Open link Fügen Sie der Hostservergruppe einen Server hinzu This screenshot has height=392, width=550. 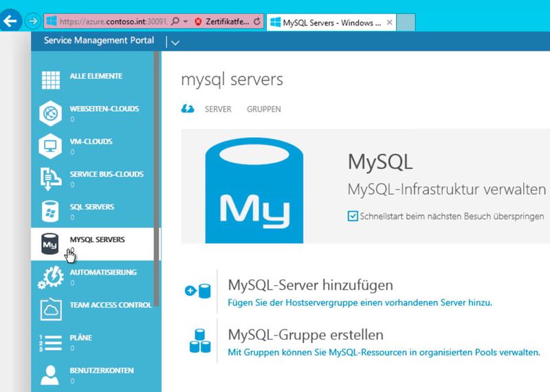(360, 303)
